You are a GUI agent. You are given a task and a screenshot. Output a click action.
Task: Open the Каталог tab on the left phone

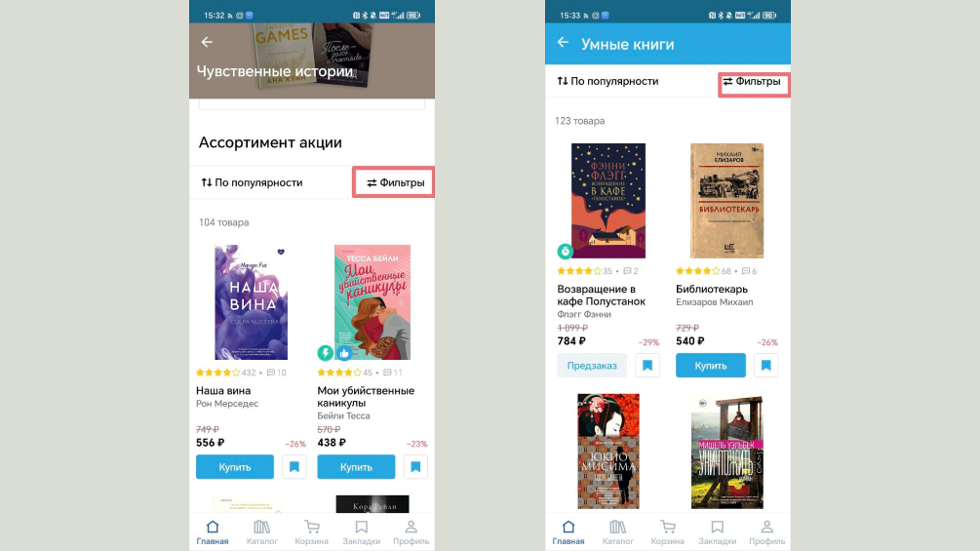click(x=262, y=532)
